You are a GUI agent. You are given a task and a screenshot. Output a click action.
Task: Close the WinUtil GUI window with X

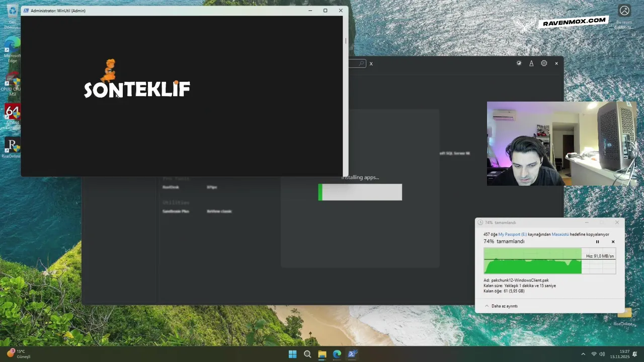[x=556, y=63]
